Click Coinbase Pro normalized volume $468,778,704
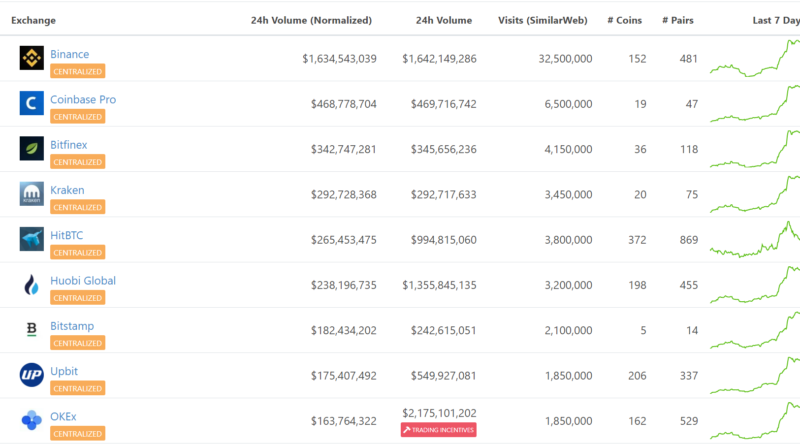800x445 pixels. pos(344,104)
